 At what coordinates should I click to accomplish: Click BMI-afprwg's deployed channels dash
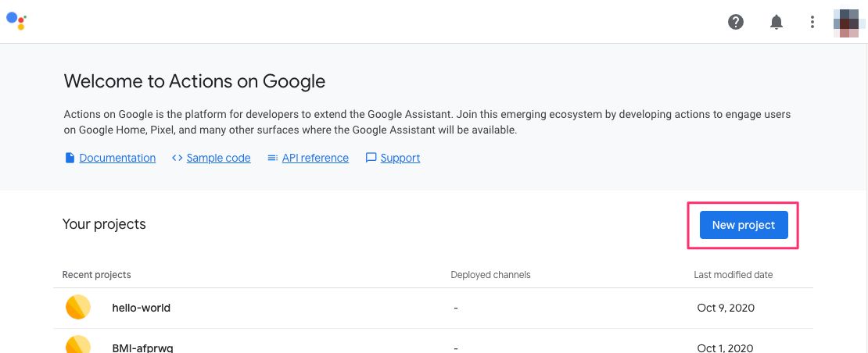pyautogui.click(x=455, y=348)
